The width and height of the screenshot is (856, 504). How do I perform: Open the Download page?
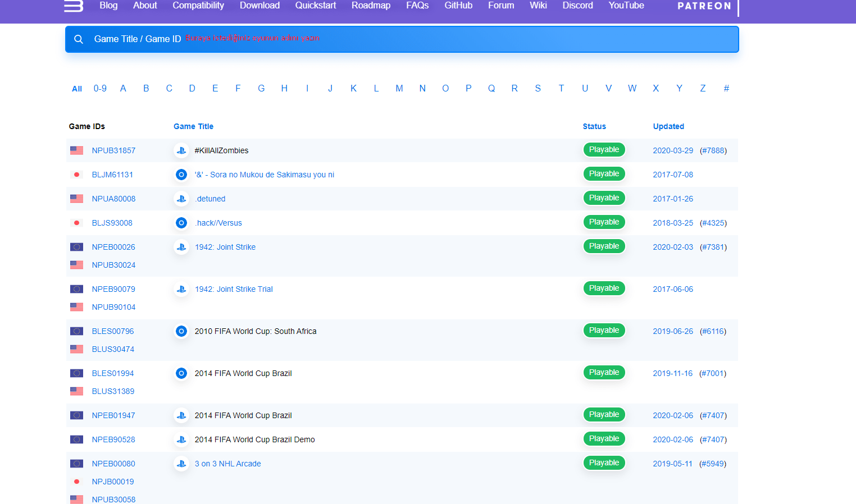(x=259, y=6)
